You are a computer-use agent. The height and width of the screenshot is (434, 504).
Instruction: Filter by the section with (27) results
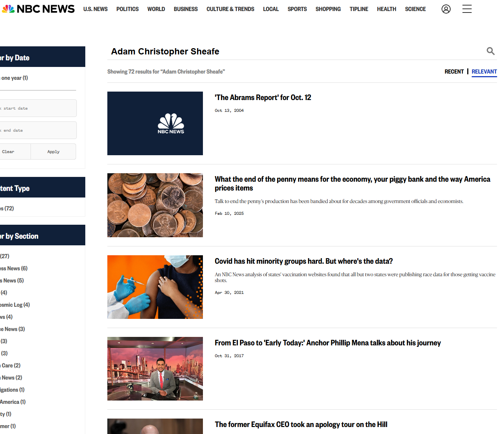coord(5,256)
